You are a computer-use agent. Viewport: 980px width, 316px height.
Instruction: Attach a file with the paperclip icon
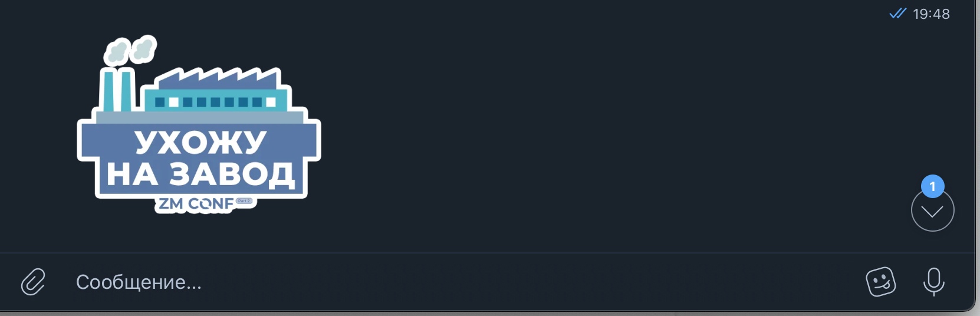pyautogui.click(x=33, y=282)
